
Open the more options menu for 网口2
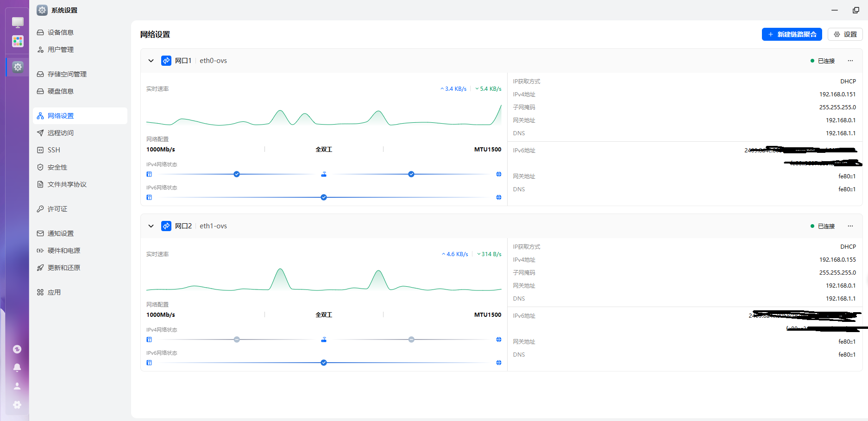pyautogui.click(x=850, y=226)
